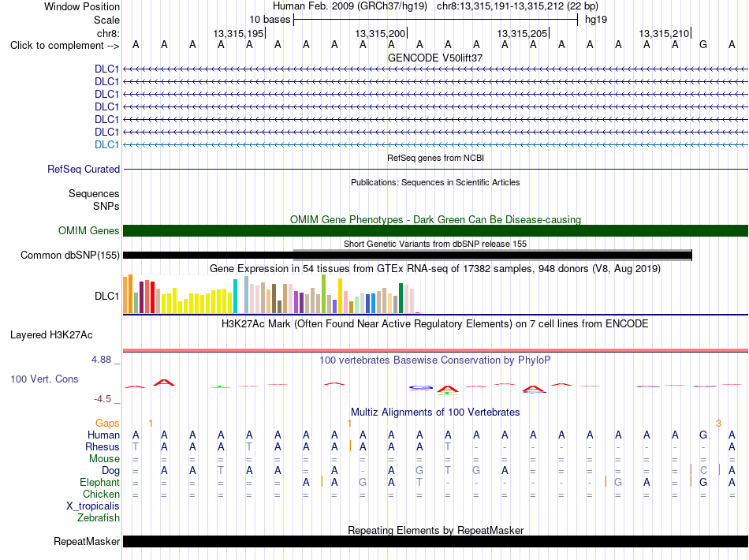
Task: Click the dark green bar in GTEx chart
Action: [401, 298]
